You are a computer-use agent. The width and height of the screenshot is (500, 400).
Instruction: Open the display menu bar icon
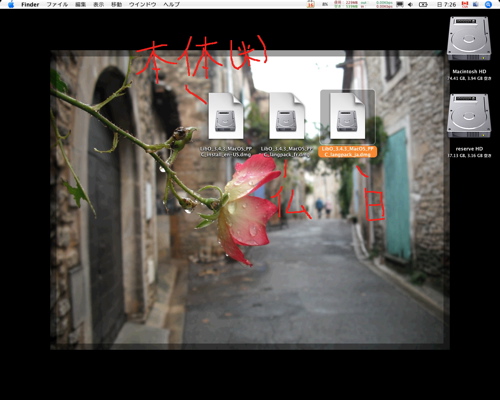tap(400, 4)
